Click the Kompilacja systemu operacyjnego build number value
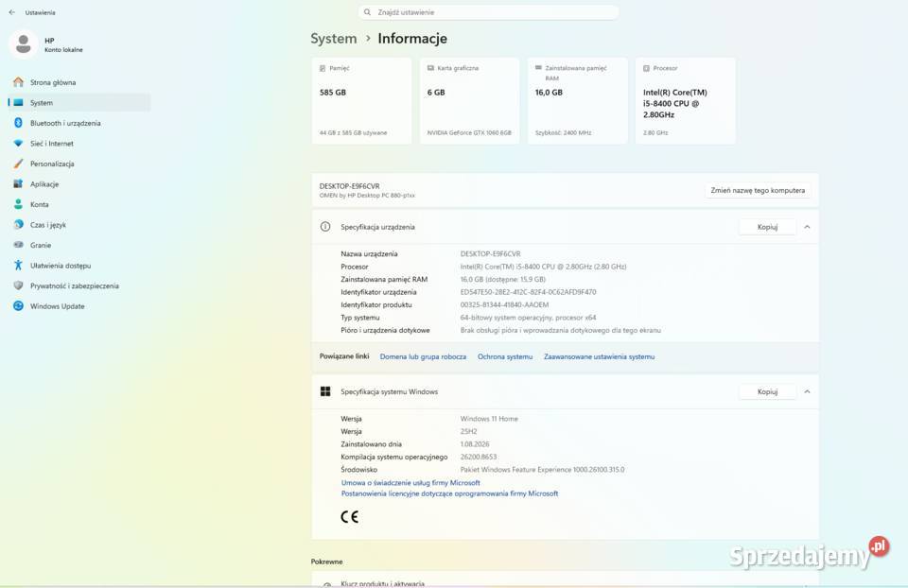 pyautogui.click(x=479, y=458)
